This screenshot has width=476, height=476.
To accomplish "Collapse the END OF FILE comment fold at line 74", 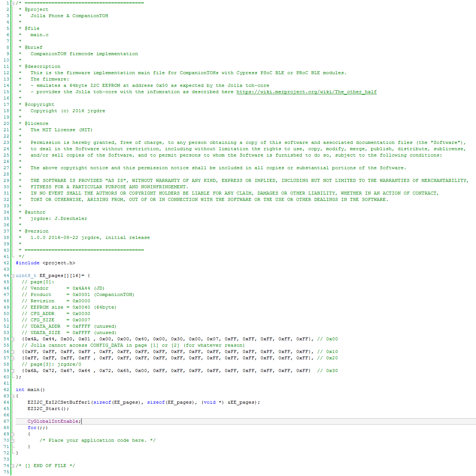I will point(13,466).
